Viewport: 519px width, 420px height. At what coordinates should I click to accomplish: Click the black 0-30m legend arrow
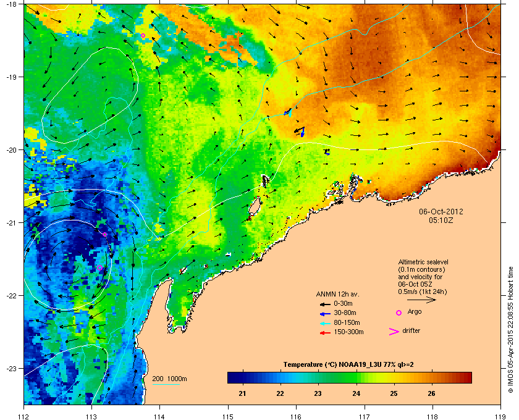325,304
